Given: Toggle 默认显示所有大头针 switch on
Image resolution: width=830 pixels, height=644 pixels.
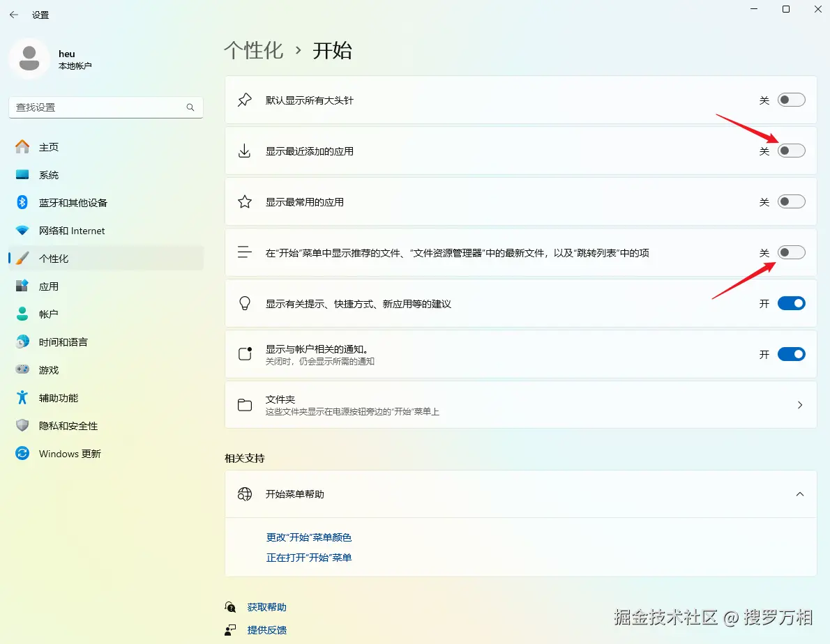Looking at the screenshot, I should pyautogui.click(x=792, y=100).
